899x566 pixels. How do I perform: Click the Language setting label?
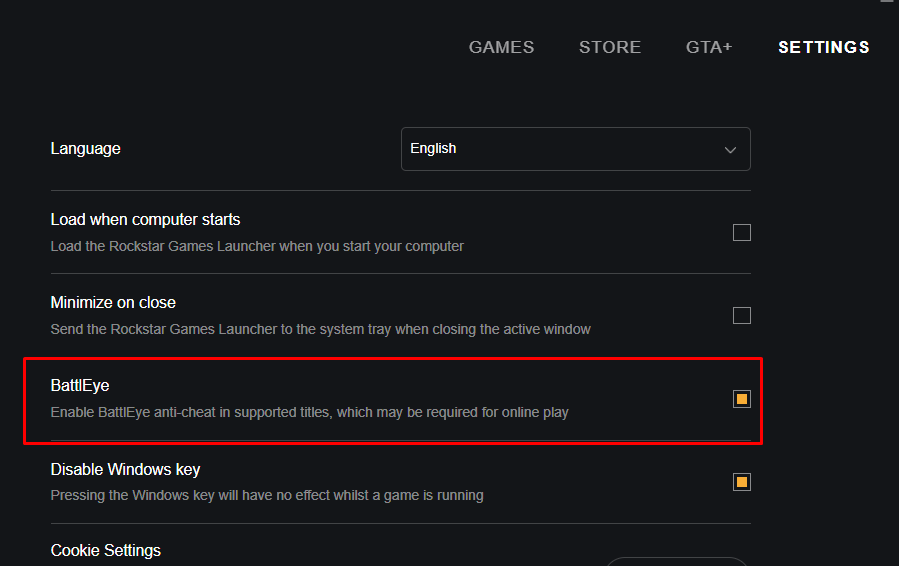[85, 149]
